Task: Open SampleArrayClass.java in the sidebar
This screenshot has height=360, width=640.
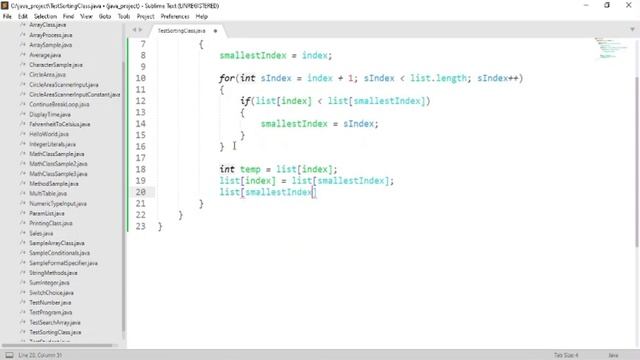Action: [57, 243]
